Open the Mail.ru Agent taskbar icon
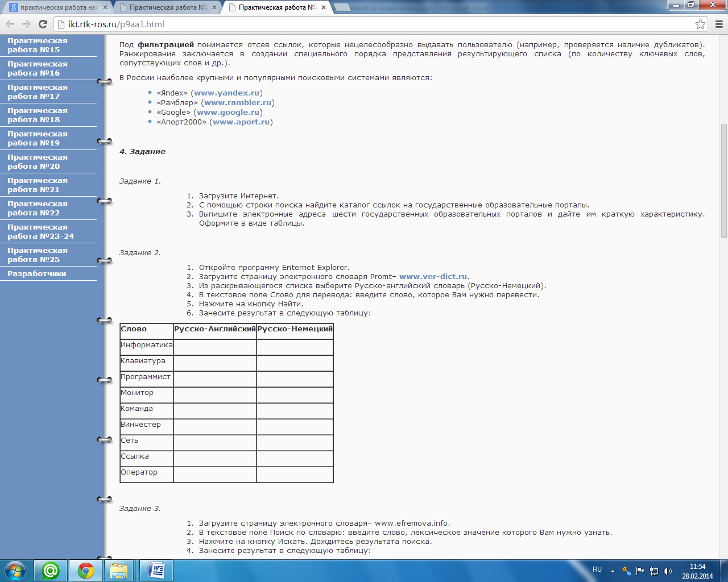This screenshot has width=728, height=582. click(51, 571)
